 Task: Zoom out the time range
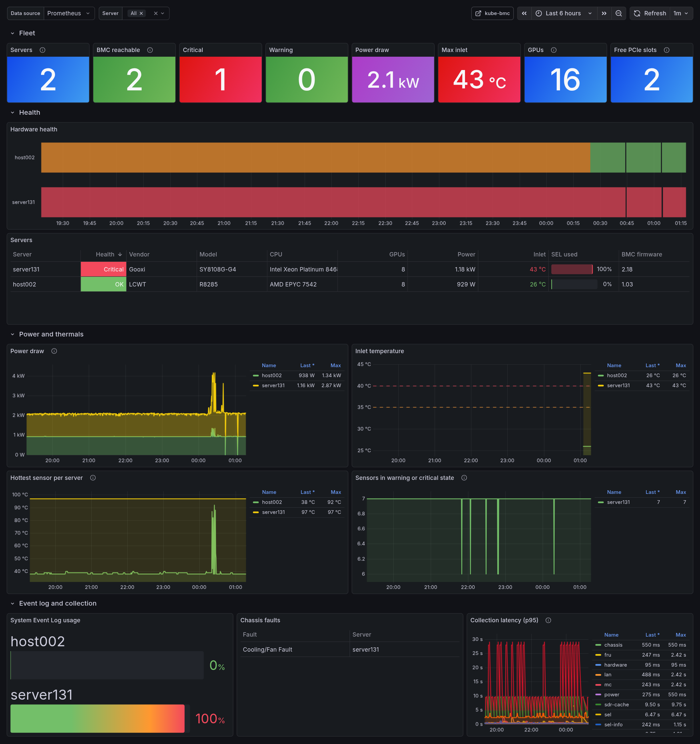tap(618, 13)
